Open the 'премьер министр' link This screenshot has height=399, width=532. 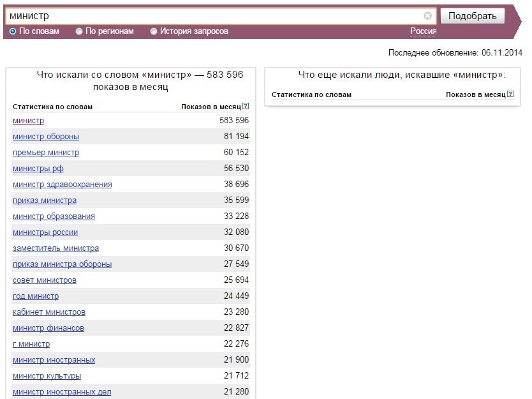pyautogui.click(x=46, y=153)
